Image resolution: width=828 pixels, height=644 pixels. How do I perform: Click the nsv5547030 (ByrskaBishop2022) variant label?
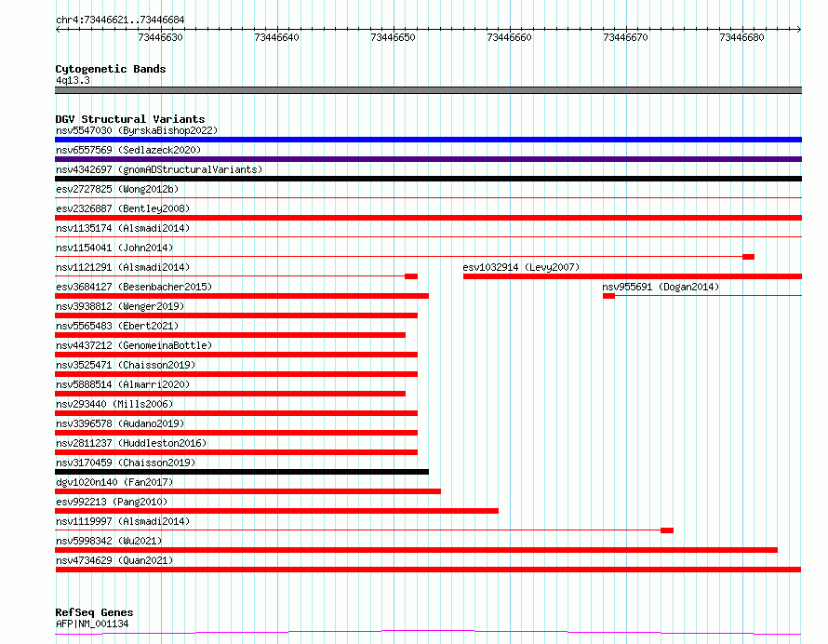pyautogui.click(x=137, y=130)
